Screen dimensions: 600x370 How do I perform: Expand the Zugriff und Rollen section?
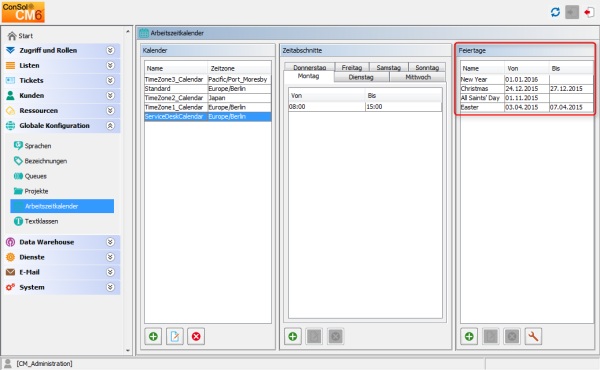click(110, 51)
